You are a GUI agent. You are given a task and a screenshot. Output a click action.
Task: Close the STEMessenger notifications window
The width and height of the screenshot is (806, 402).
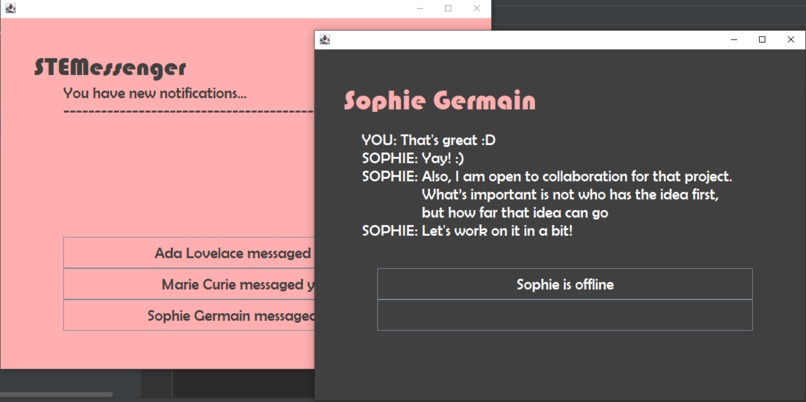tap(477, 8)
